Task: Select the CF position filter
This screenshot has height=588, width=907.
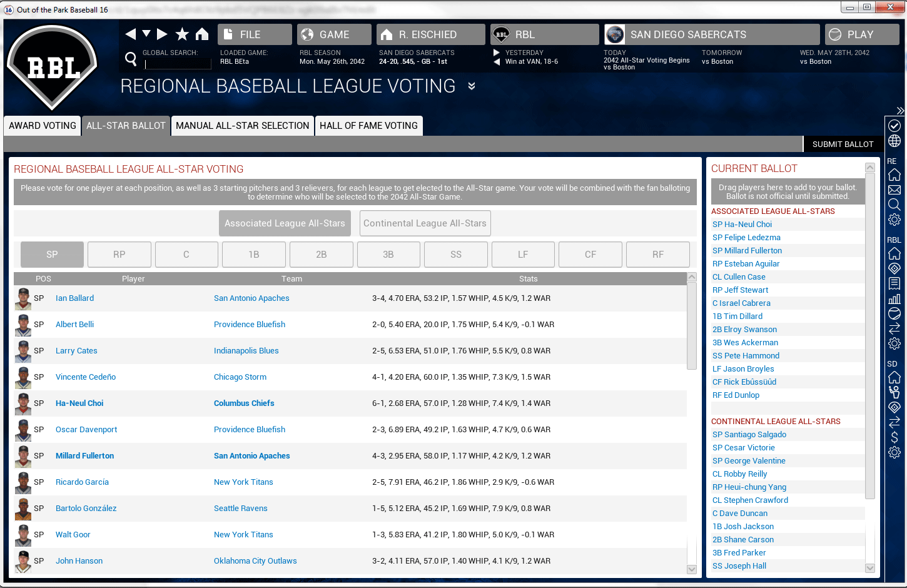Action: pos(590,255)
